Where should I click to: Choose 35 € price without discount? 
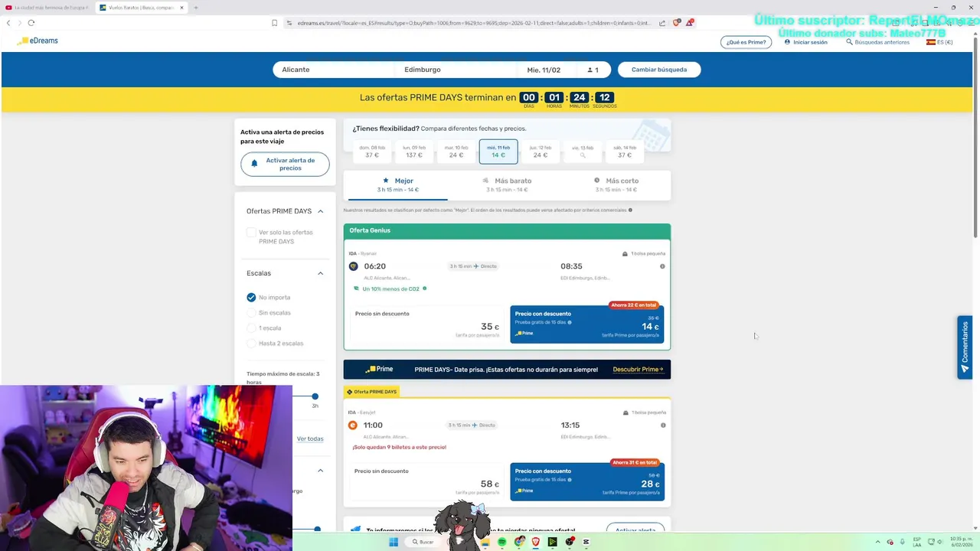coord(426,325)
